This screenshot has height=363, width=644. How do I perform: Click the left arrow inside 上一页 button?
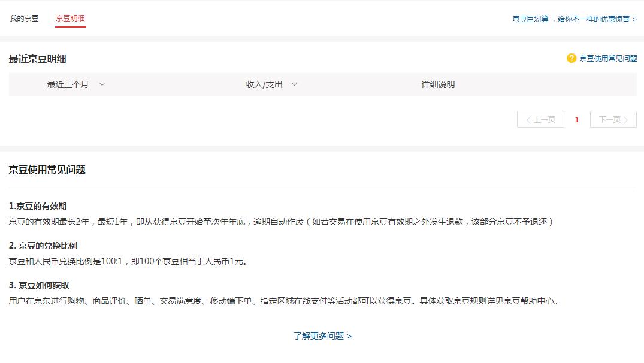[529, 119]
